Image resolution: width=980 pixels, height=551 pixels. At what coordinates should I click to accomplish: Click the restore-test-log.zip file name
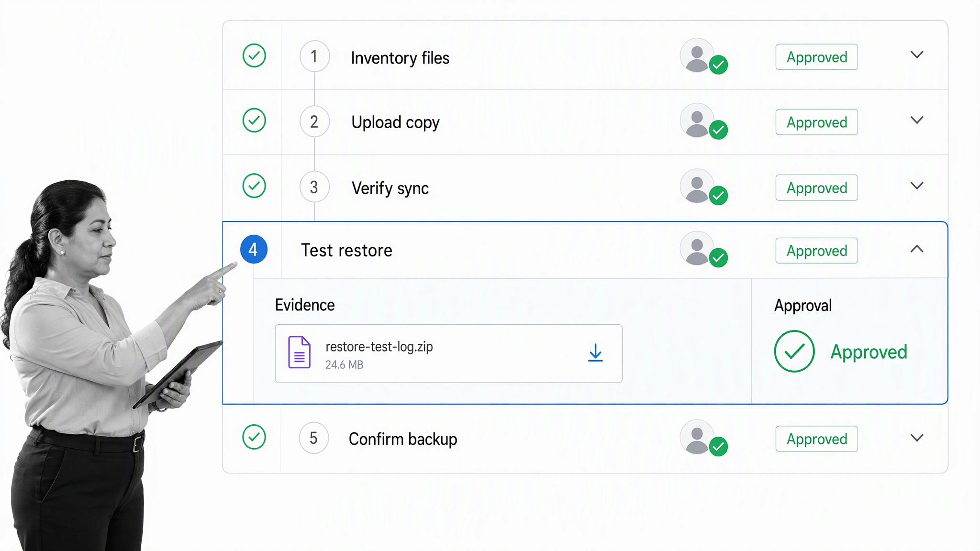point(379,346)
